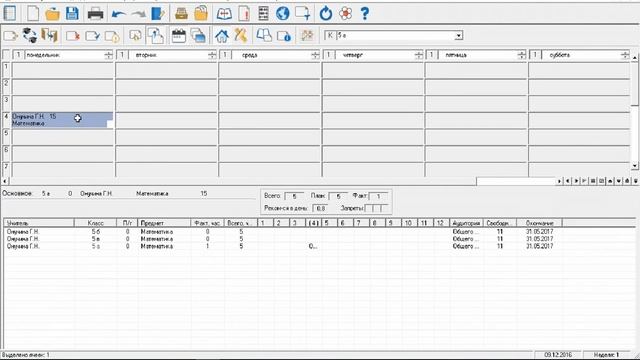The width and height of the screenshot is (640, 360).
Task: Sort by the Класс column header
Action: pyautogui.click(x=96, y=223)
